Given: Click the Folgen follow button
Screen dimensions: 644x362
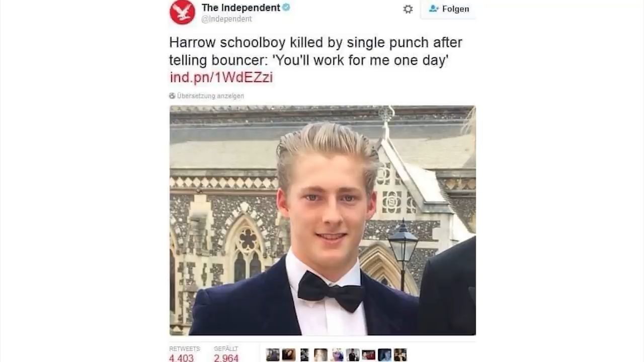Looking at the screenshot, I should coord(448,9).
